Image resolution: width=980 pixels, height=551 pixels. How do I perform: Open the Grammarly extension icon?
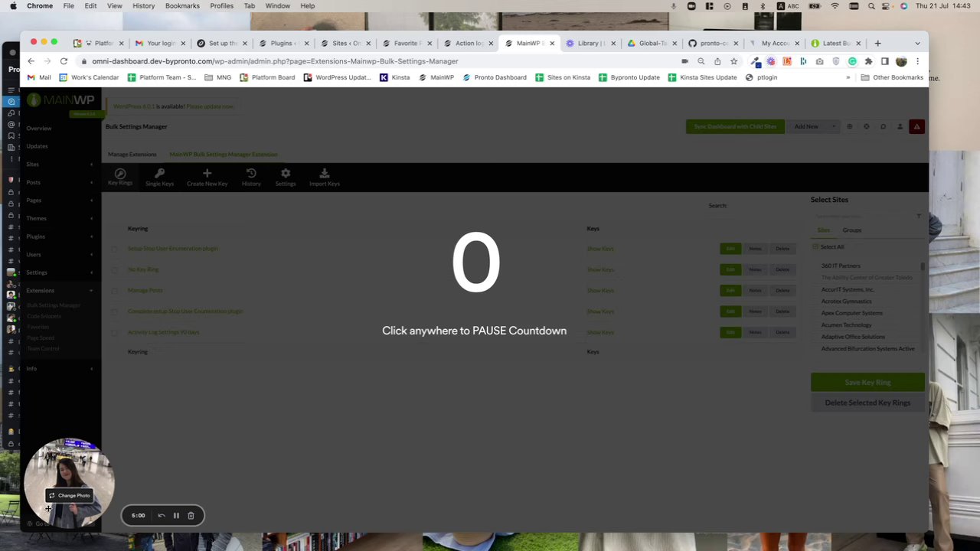tap(852, 61)
